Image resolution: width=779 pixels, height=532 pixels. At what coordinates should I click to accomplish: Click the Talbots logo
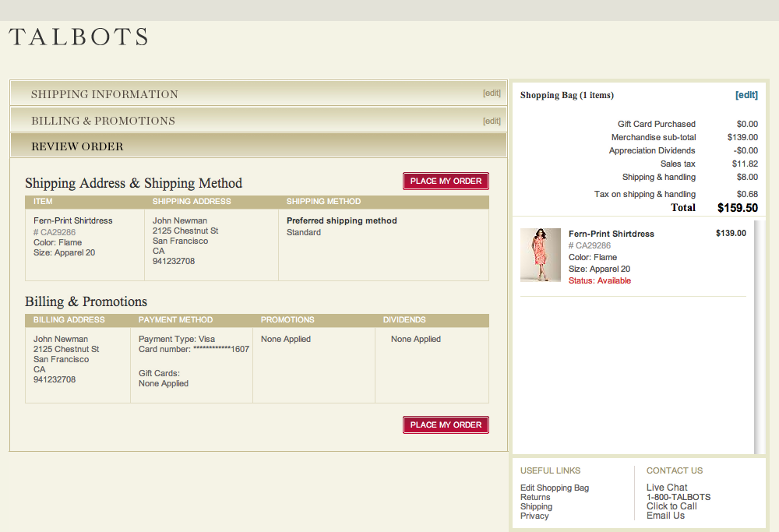[77, 36]
